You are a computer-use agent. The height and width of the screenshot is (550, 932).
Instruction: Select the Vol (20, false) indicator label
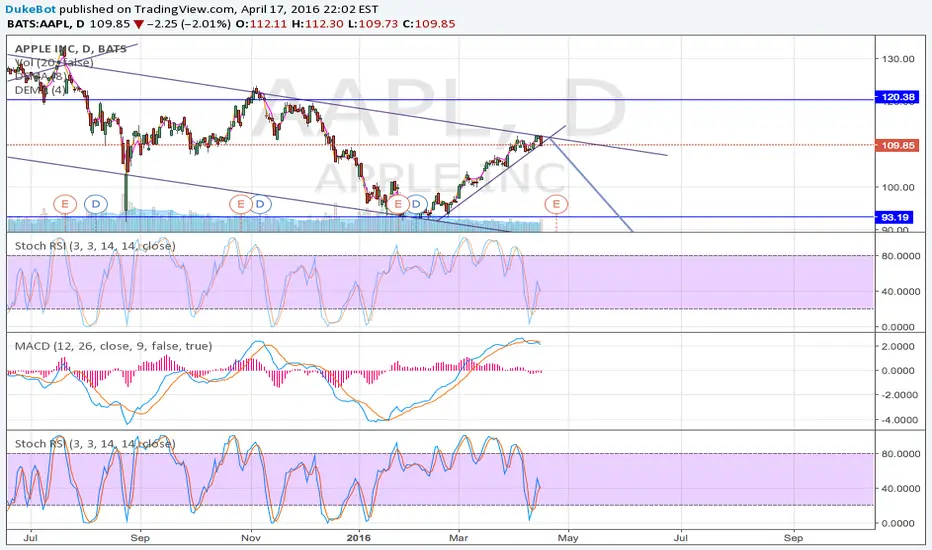pyautogui.click(x=54, y=62)
